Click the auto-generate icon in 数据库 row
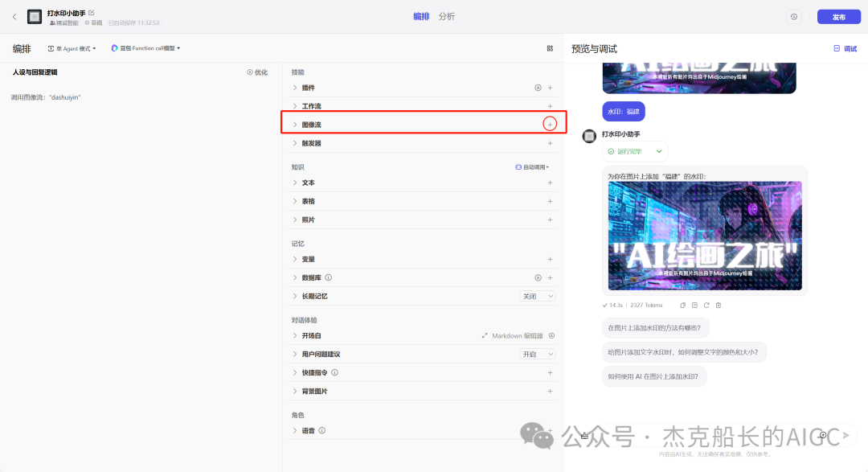Image resolution: width=868 pixels, height=472 pixels. pyautogui.click(x=538, y=277)
